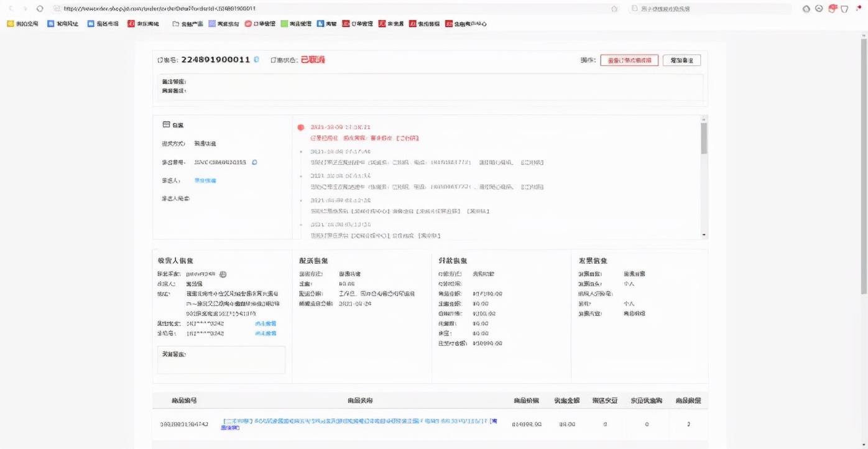Click the red-bordered 查看订单完成流程 button

tap(628, 60)
